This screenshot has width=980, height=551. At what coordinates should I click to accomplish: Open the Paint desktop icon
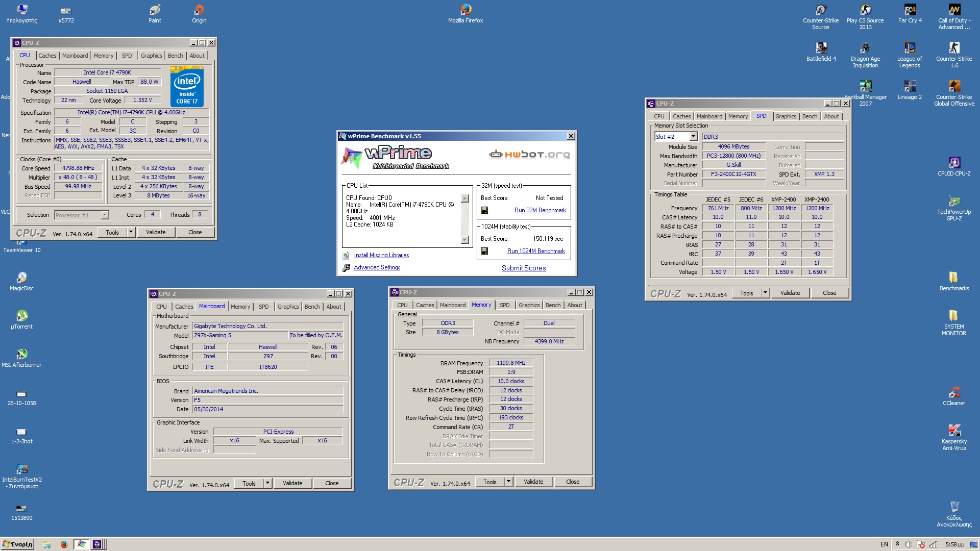155,14
